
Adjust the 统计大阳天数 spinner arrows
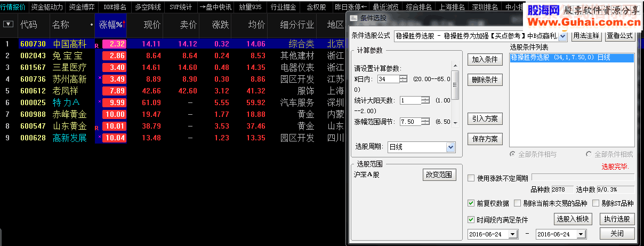(x=425, y=100)
